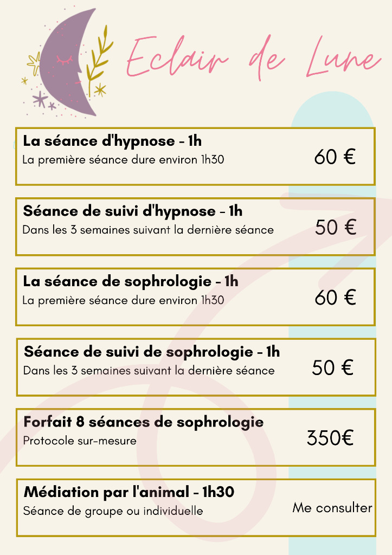
Task: Click the yellow leafy branch illustration
Action: point(99,61)
